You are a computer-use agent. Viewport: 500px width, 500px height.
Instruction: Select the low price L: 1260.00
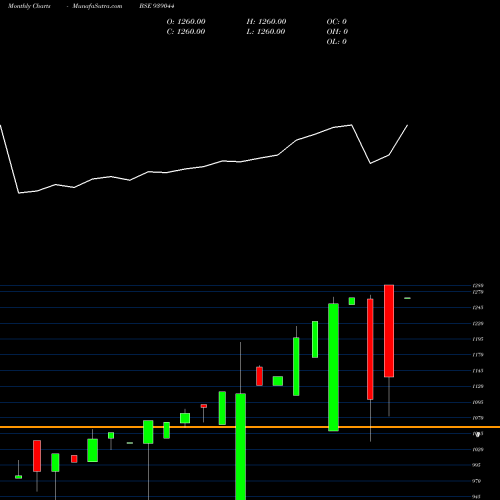pos(266,32)
